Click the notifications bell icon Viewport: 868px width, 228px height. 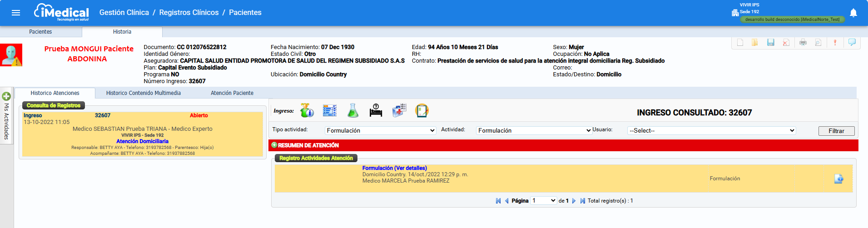pyautogui.click(x=853, y=13)
